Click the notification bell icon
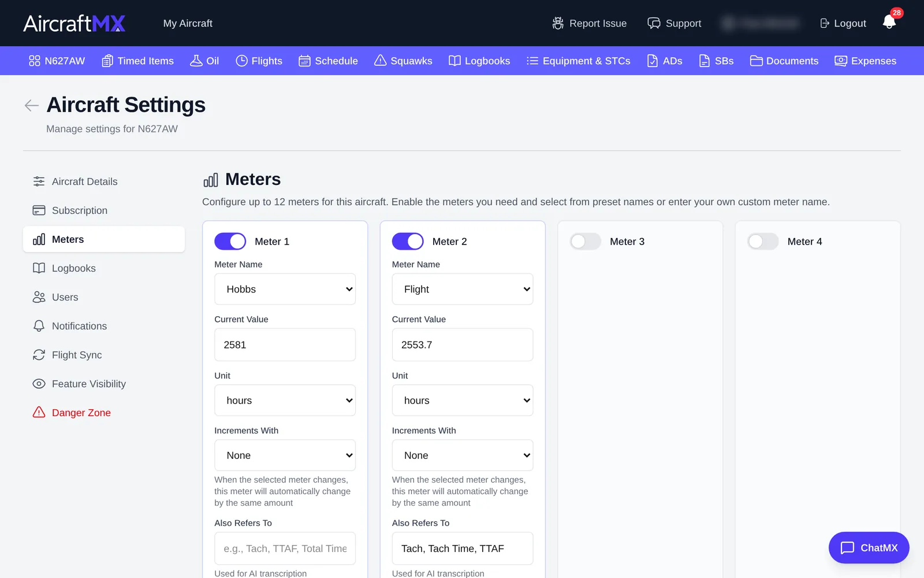 [889, 23]
